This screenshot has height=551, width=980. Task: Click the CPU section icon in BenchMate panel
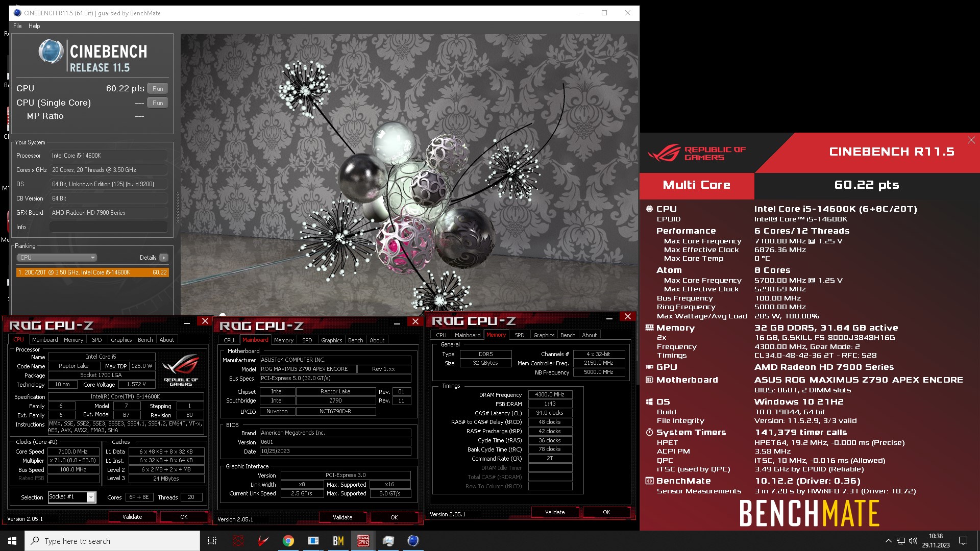[x=649, y=209]
